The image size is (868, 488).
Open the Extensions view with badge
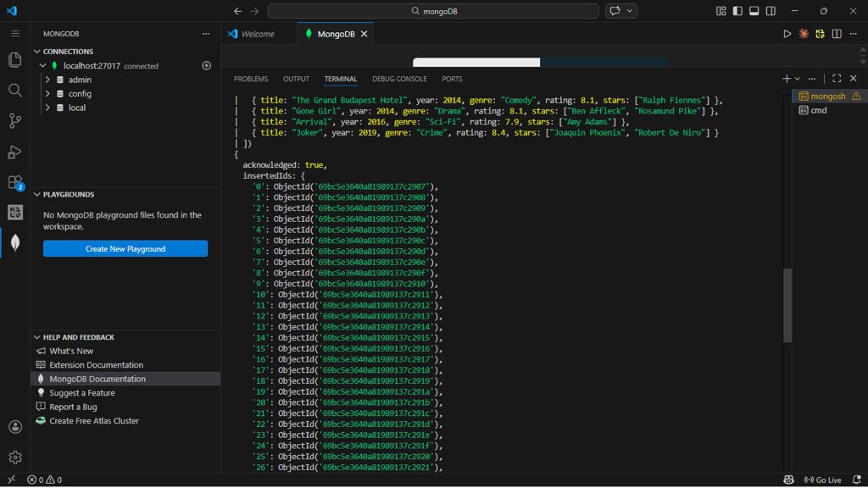pyautogui.click(x=15, y=182)
